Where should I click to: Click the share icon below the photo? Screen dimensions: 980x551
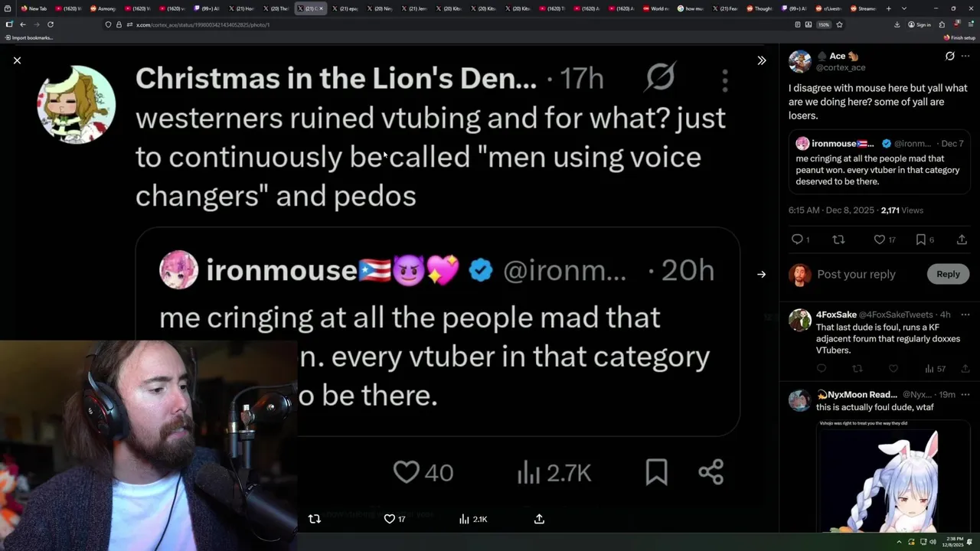point(539,519)
